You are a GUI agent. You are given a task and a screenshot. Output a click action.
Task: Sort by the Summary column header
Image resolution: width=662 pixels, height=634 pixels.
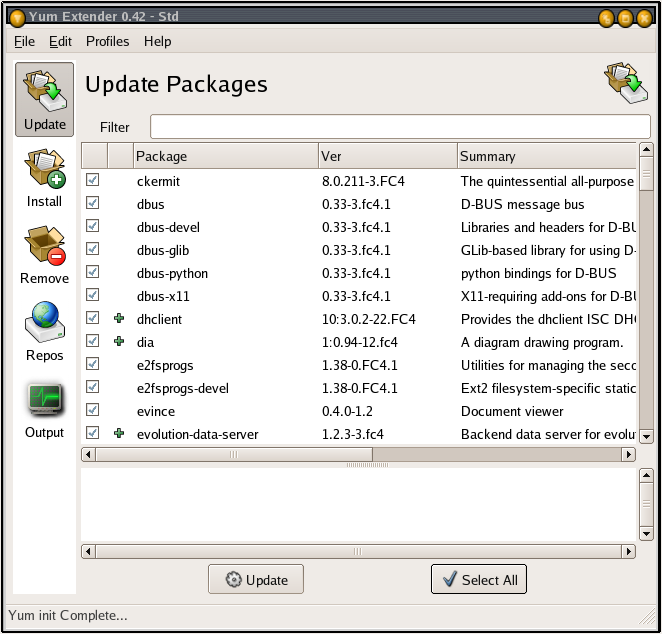(547, 156)
